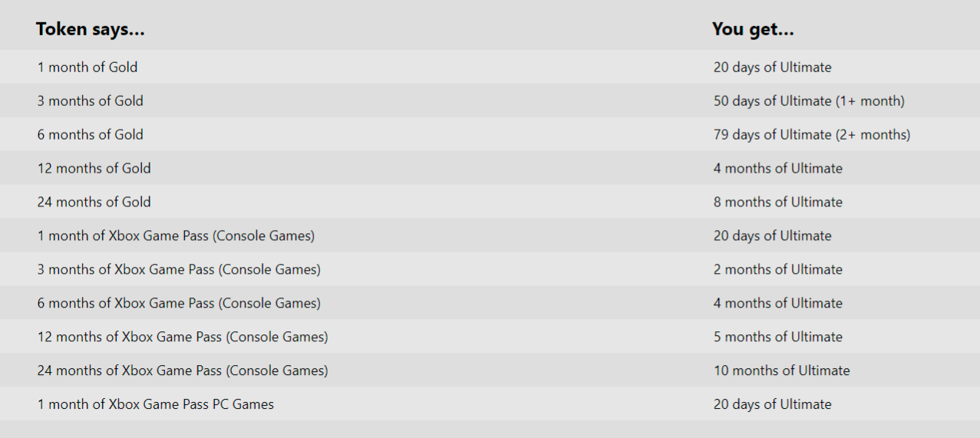980x438 pixels.
Task: Click the '24 months of Gold' cell
Action: [94, 202]
